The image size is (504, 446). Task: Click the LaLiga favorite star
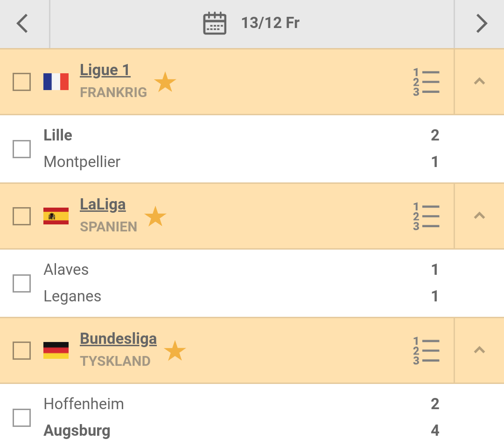155,217
